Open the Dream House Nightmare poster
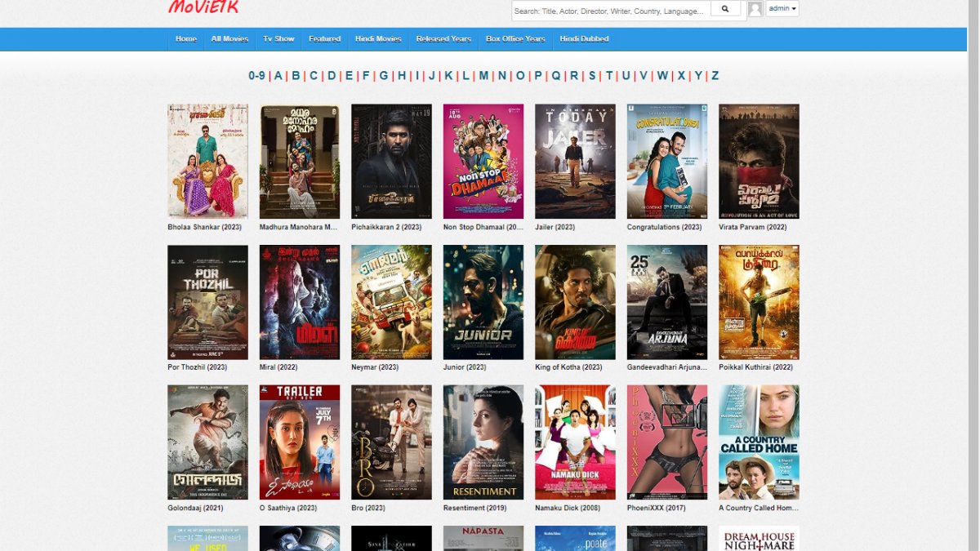The height and width of the screenshot is (551, 980). click(x=759, y=539)
